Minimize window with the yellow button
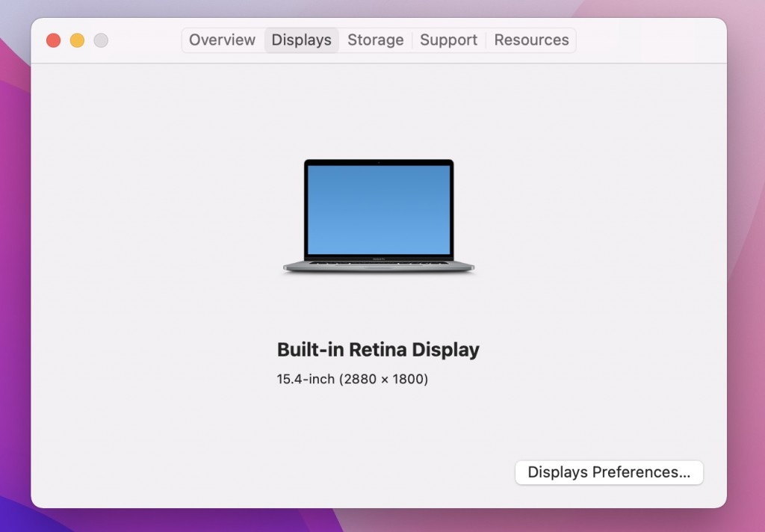 [x=77, y=40]
